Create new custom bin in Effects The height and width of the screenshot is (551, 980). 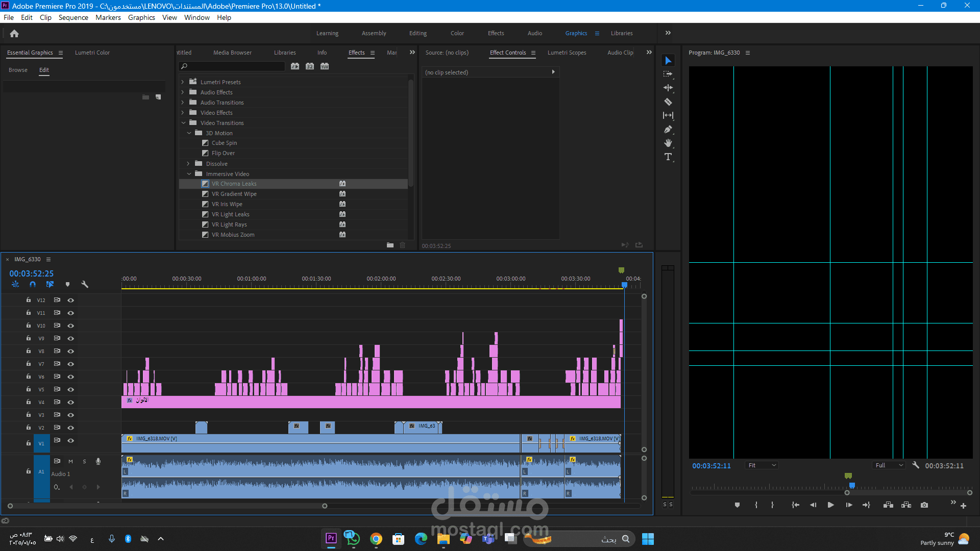390,245
